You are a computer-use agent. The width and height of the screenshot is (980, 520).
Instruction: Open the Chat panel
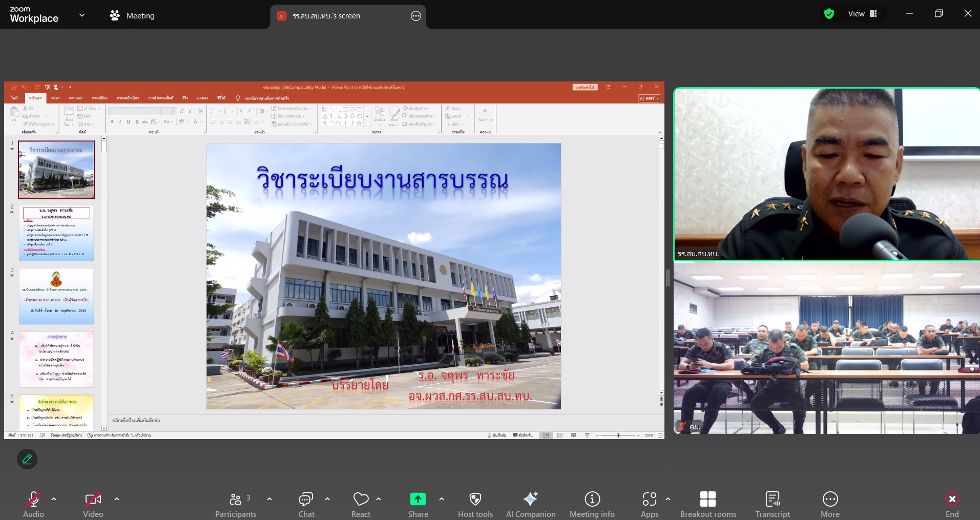coord(306,505)
